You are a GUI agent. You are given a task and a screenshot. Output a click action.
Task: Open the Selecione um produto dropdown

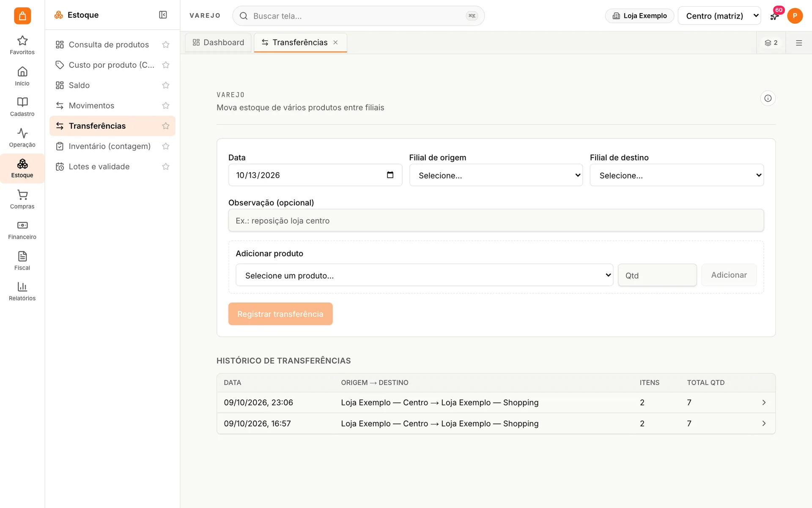click(424, 275)
